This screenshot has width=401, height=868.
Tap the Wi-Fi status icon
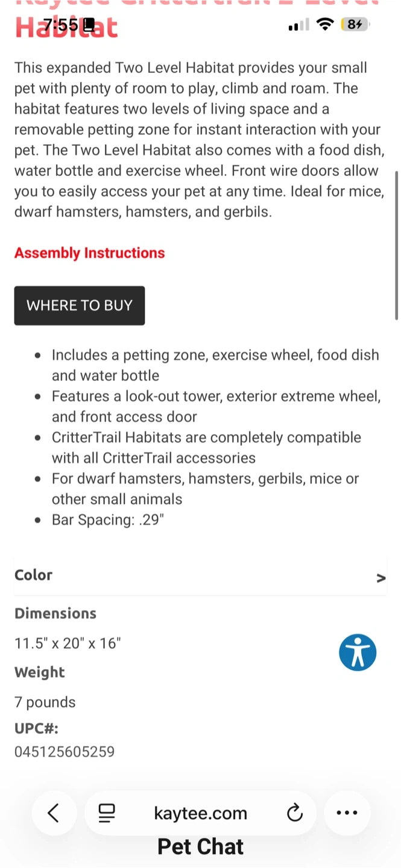[325, 25]
